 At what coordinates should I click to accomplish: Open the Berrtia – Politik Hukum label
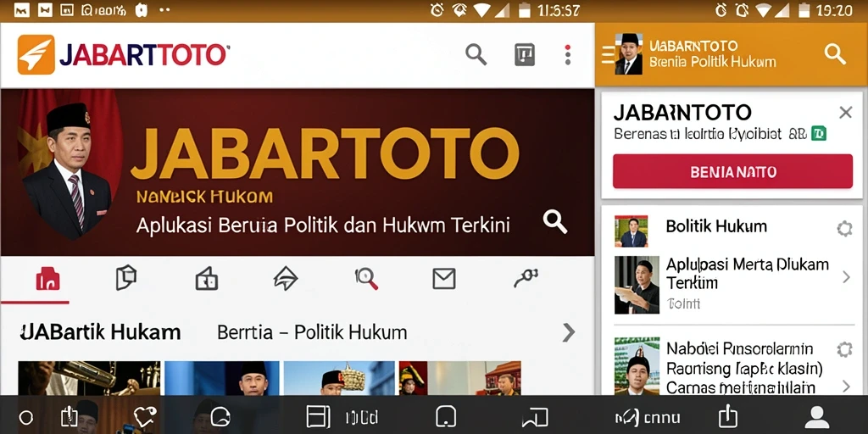[312, 332]
